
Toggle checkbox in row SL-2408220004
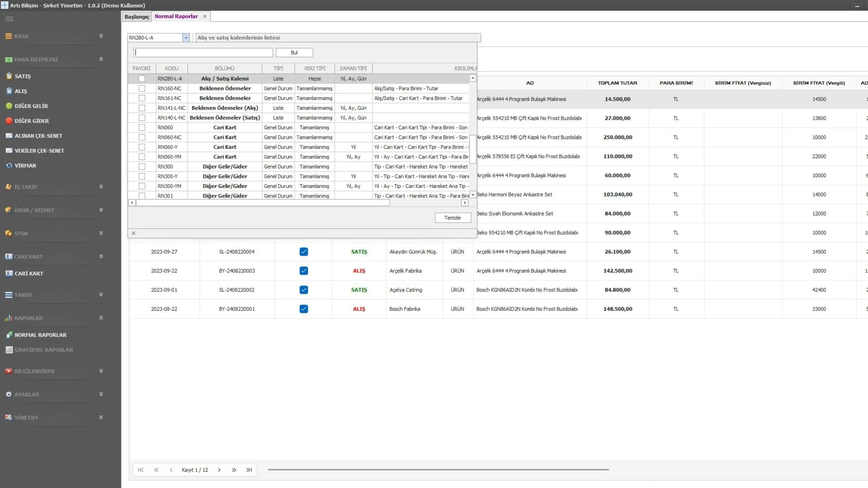pos(304,252)
